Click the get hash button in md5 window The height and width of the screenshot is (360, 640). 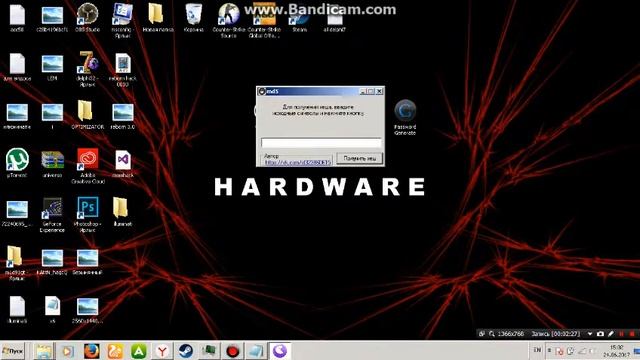click(360, 158)
